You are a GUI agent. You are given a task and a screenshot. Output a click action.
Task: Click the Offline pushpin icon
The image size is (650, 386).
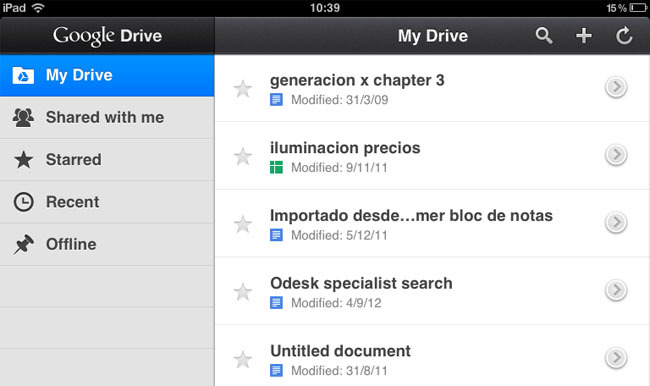(x=23, y=244)
